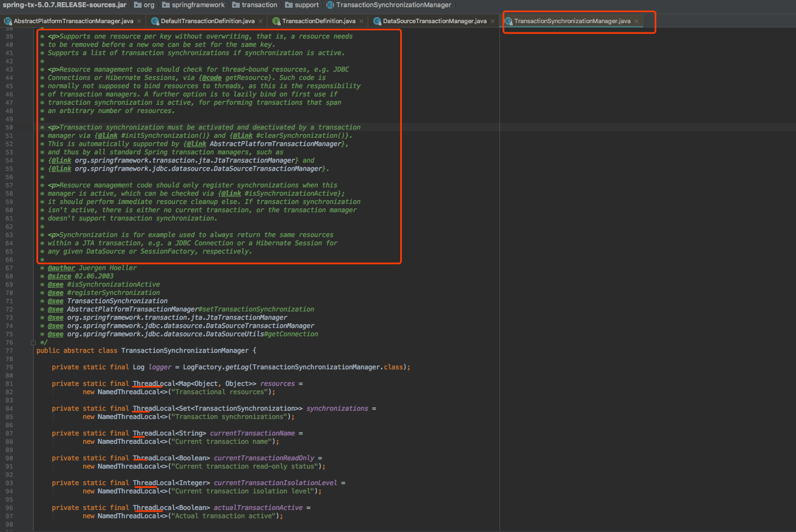Click the interface icon on the TransactionDefinition.java tab
This screenshot has width=796, height=532.
click(x=276, y=22)
